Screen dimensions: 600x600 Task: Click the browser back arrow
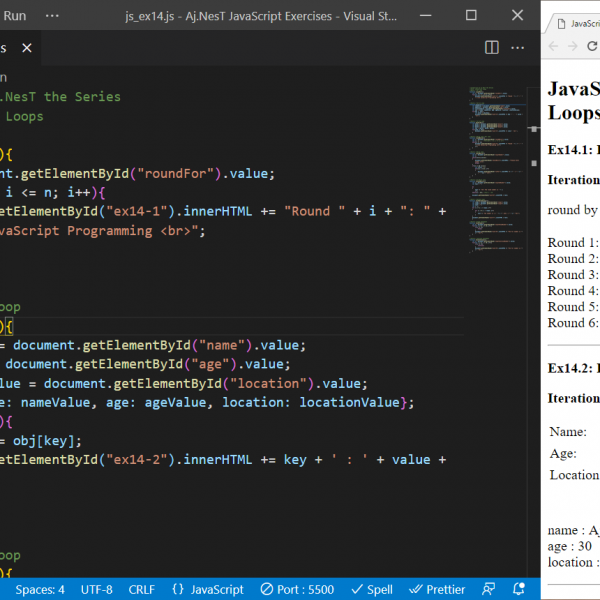click(555, 46)
